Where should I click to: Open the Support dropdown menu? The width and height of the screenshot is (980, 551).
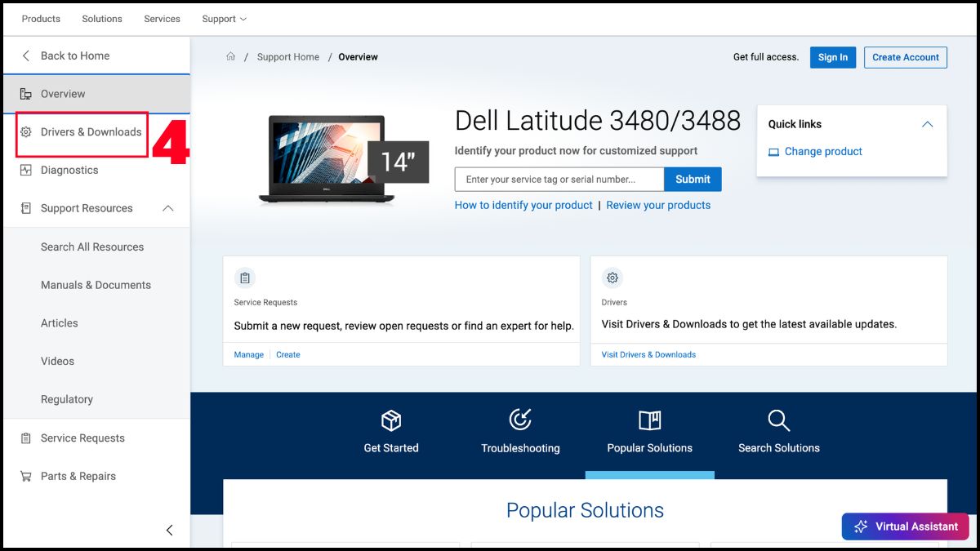tap(224, 19)
